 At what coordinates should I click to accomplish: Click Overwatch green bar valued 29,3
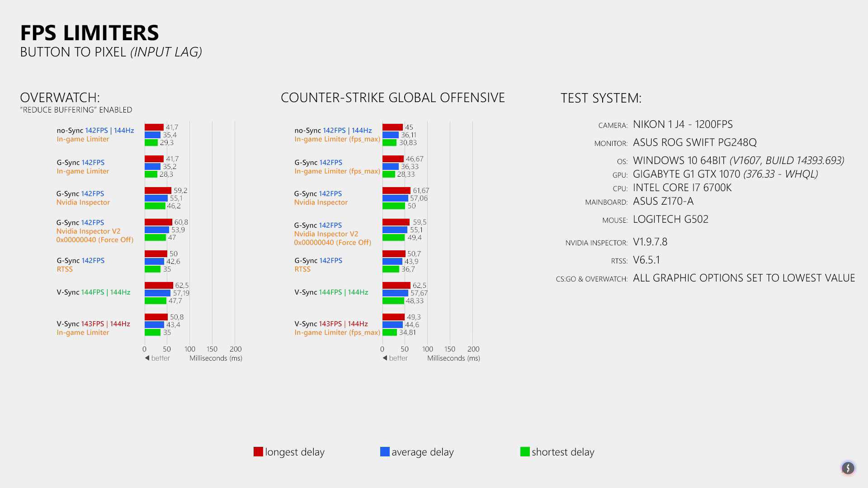[151, 143]
